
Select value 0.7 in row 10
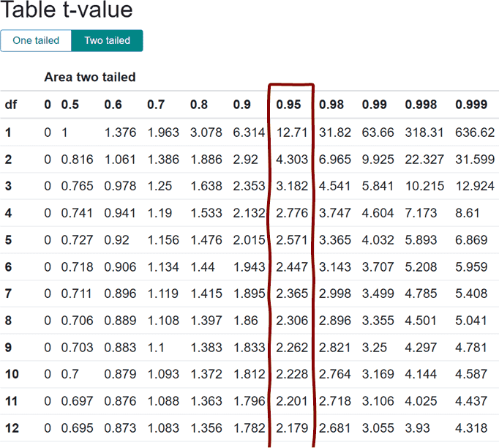(70, 374)
